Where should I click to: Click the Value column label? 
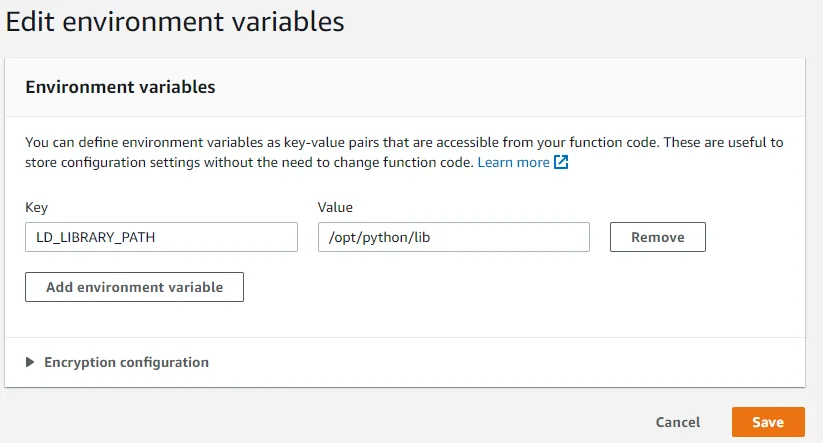pyautogui.click(x=335, y=207)
